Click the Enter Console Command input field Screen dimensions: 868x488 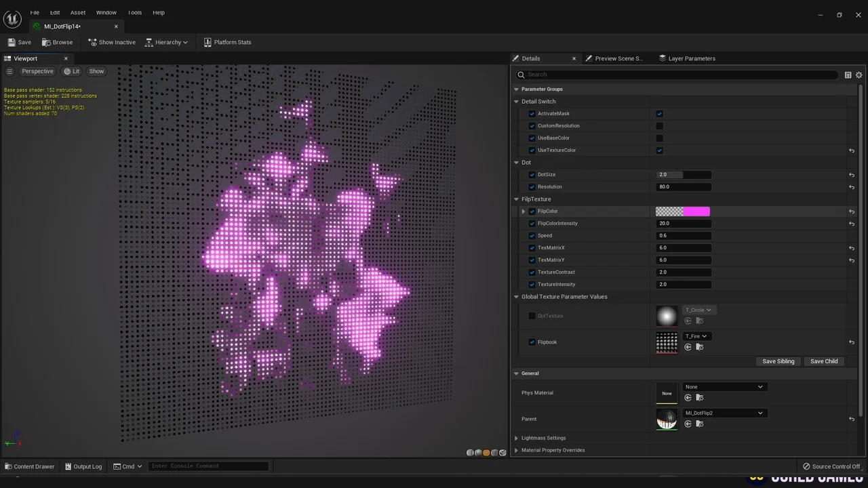pos(208,466)
